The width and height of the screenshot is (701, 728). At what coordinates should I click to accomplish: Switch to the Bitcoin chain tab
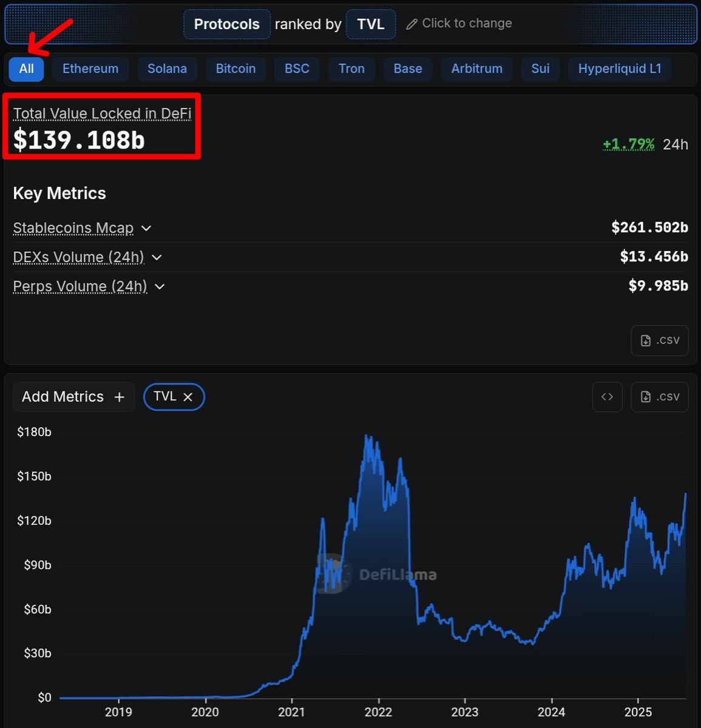click(x=235, y=69)
